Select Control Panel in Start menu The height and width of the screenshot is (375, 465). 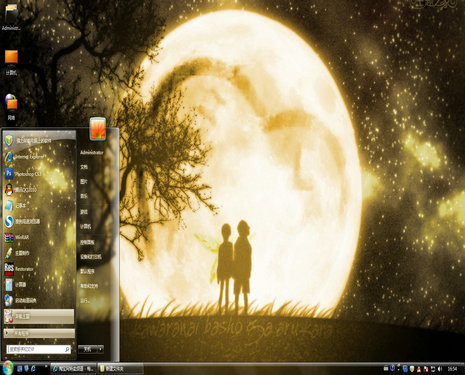pyautogui.click(x=87, y=242)
